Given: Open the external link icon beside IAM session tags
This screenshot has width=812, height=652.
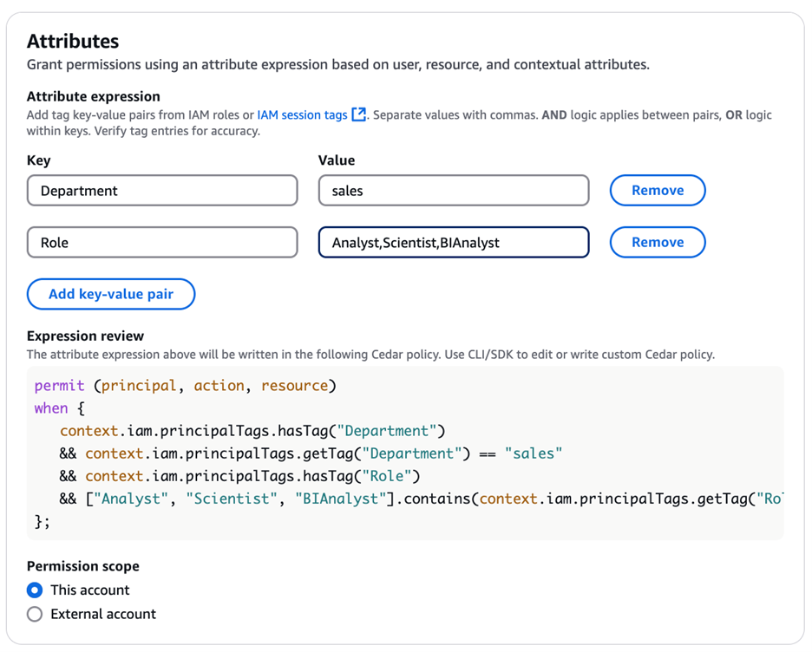Looking at the screenshot, I should [358, 114].
